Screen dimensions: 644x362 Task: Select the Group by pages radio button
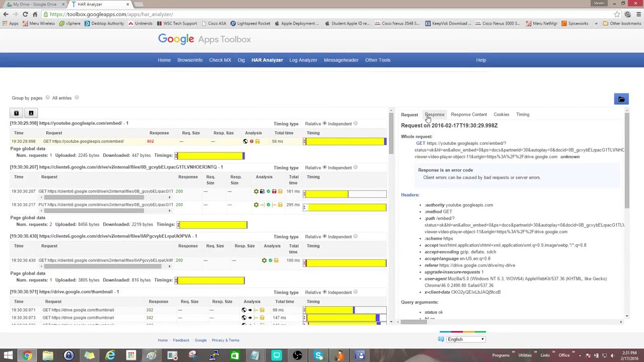(x=47, y=98)
